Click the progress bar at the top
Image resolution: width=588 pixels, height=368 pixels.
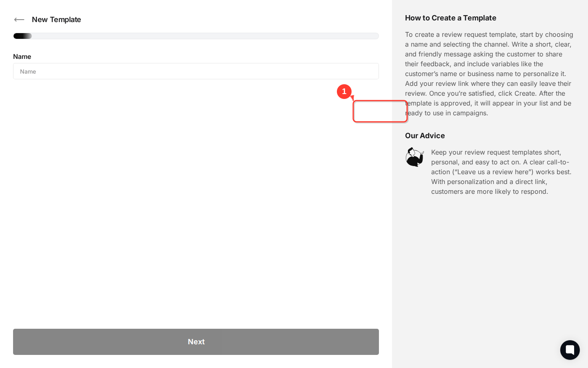coord(196,36)
